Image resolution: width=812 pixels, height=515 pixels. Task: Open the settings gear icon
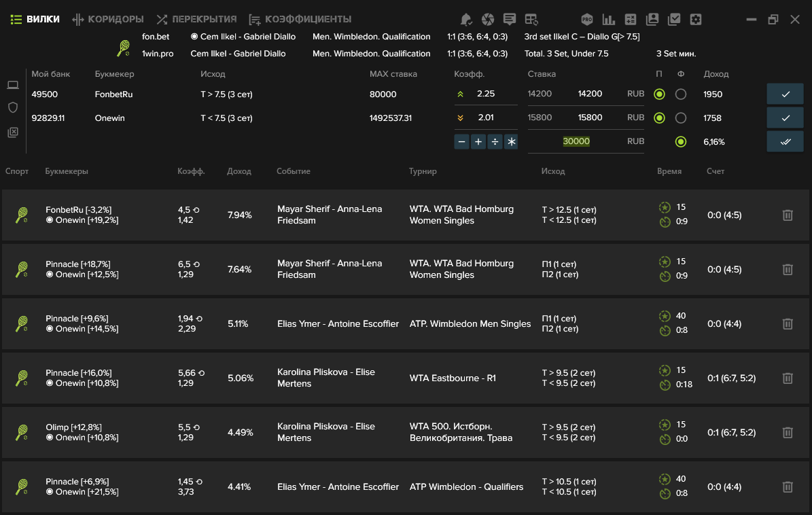coord(696,19)
